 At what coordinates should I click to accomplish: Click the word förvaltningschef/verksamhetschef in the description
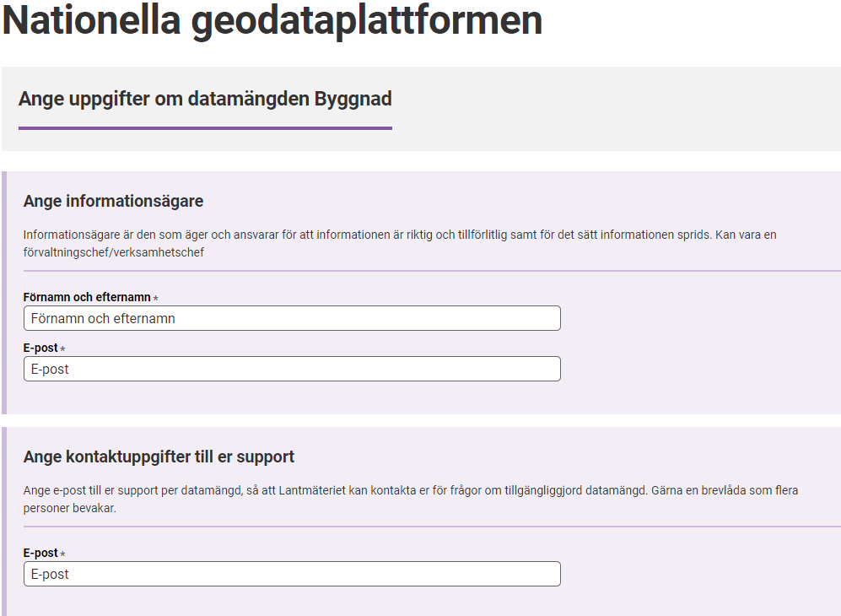coord(113,252)
